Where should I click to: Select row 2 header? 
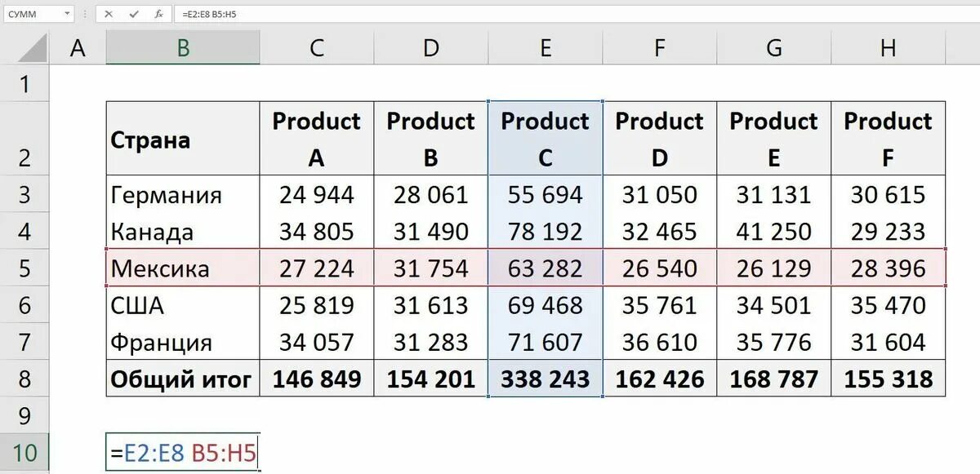point(24,139)
